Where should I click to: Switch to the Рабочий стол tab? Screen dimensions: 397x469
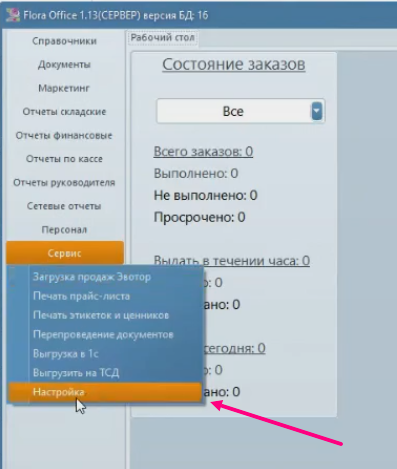pyautogui.click(x=162, y=38)
